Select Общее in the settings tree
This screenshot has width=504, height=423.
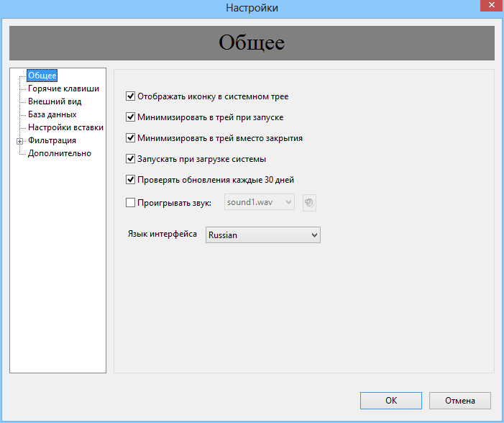[x=42, y=76]
